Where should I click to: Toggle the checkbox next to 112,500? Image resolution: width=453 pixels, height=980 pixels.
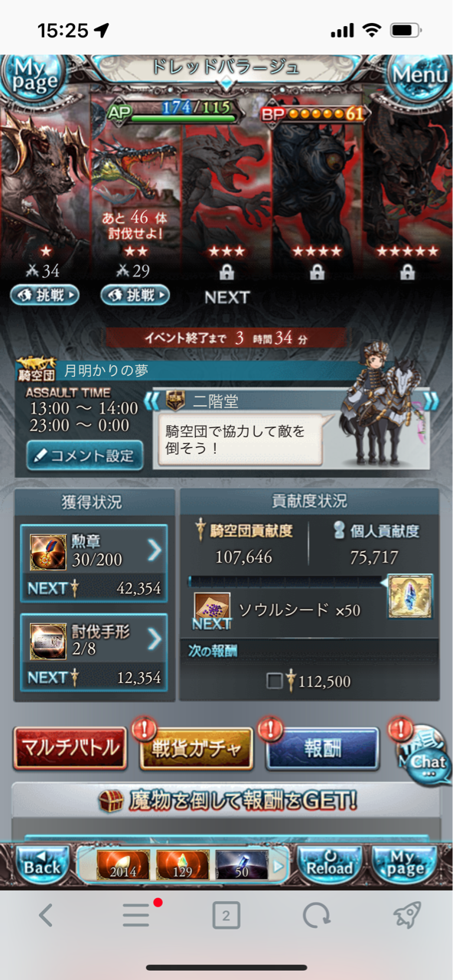tap(274, 681)
